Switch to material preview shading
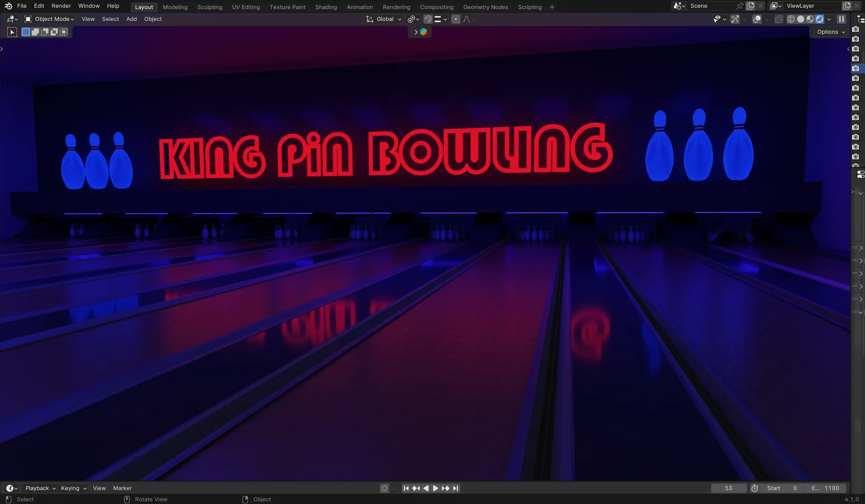 810,19
